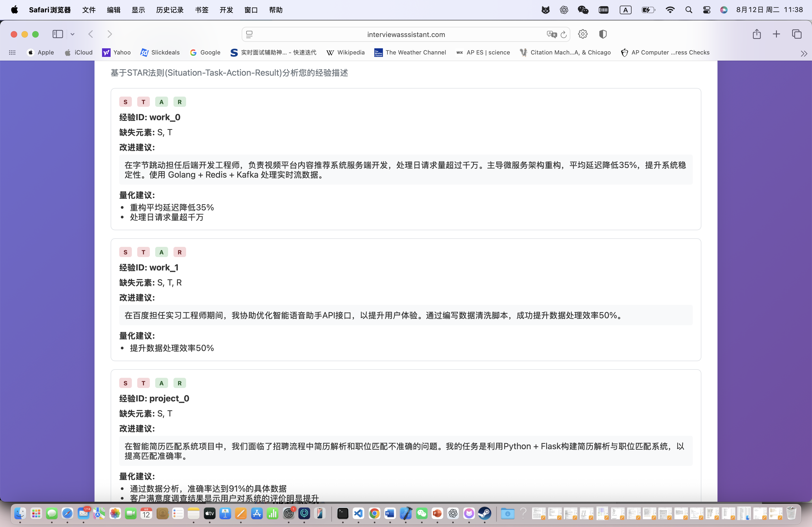Click the translate icon in the address bar
812x527 pixels.
click(552, 34)
